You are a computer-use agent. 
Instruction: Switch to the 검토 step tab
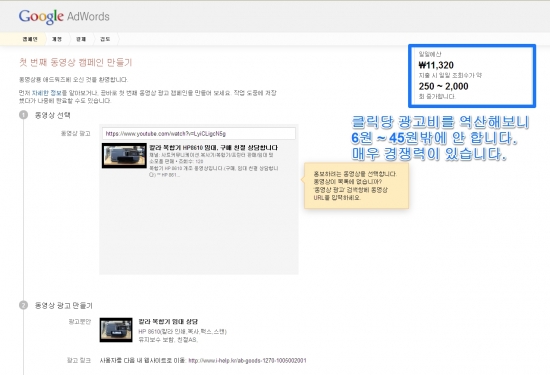[x=105, y=39]
